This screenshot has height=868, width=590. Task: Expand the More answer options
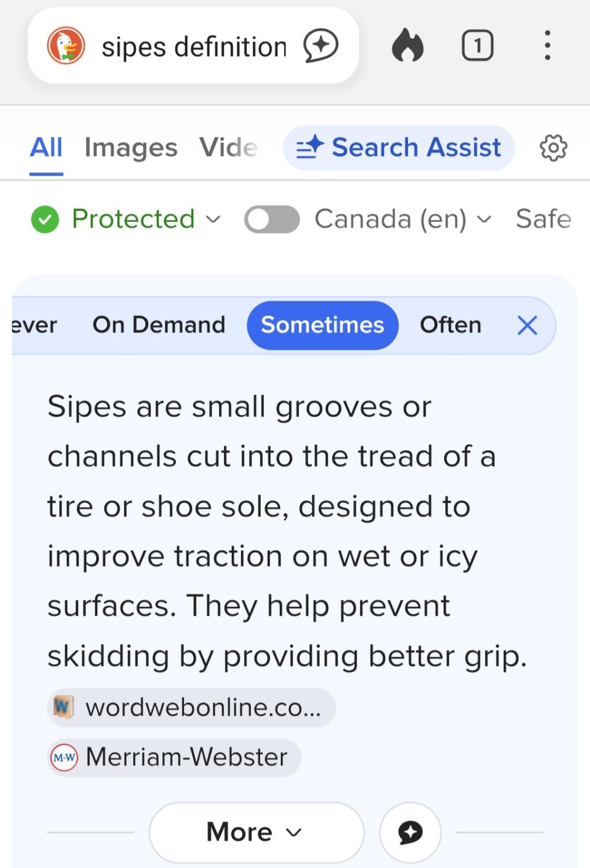coord(256,832)
